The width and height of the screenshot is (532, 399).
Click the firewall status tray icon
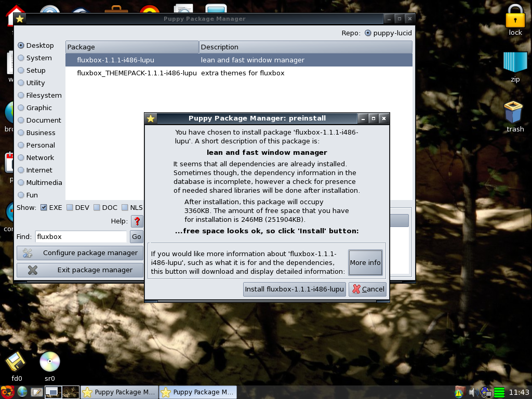[x=459, y=392]
